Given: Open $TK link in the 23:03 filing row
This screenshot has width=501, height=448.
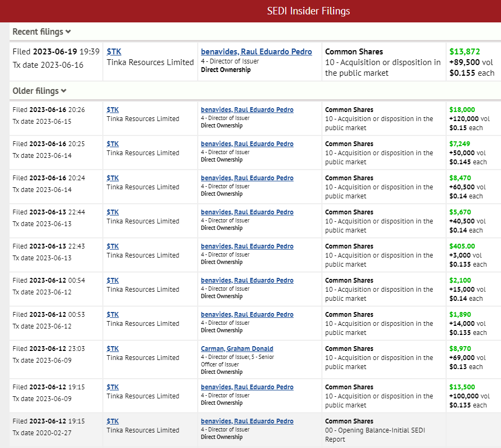Looking at the screenshot, I should pos(113,349).
